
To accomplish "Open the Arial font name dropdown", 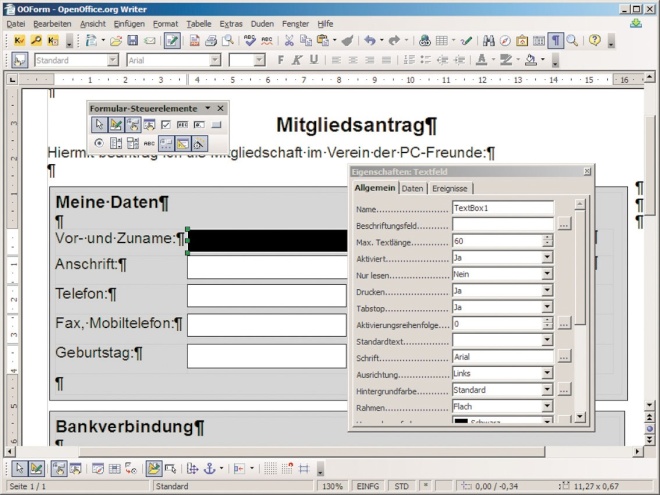I will click(215, 60).
